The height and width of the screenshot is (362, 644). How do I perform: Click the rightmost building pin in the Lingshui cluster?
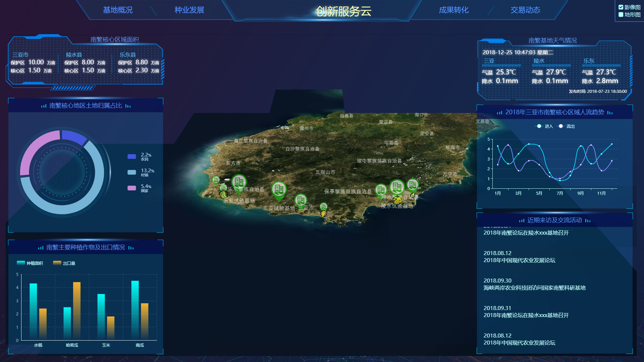[413, 185]
